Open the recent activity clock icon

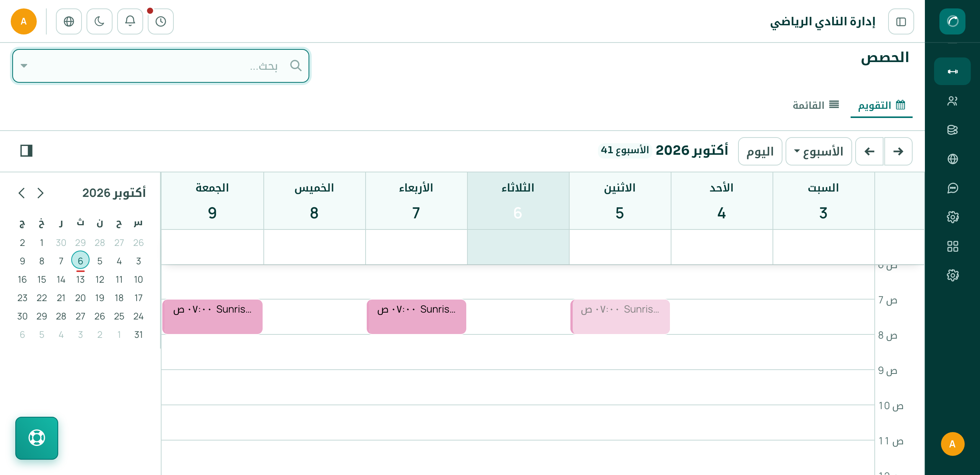[x=161, y=21]
